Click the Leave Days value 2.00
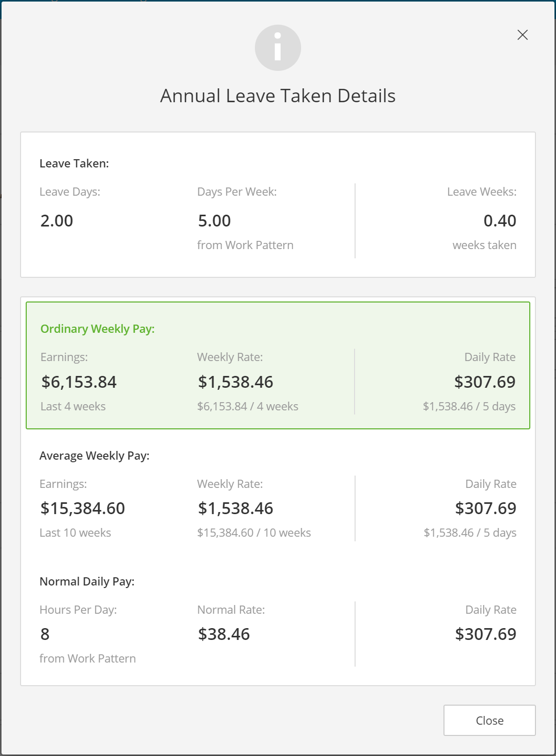556x756 pixels. click(57, 221)
